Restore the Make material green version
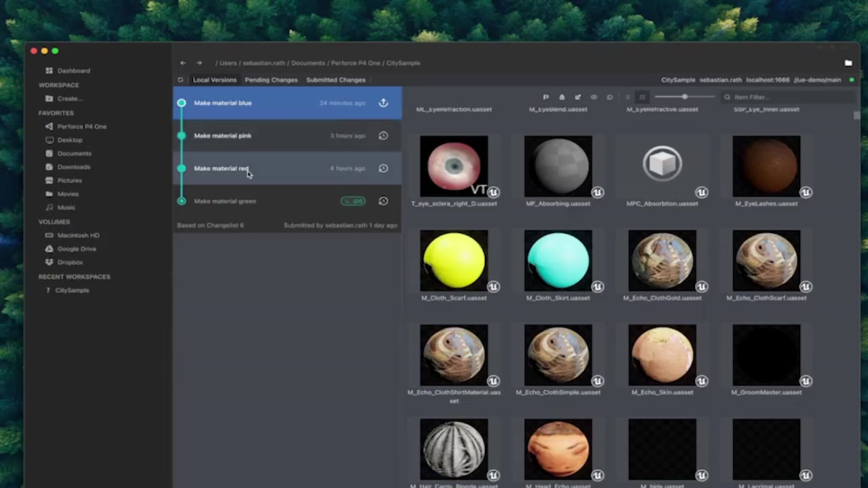 tap(383, 201)
